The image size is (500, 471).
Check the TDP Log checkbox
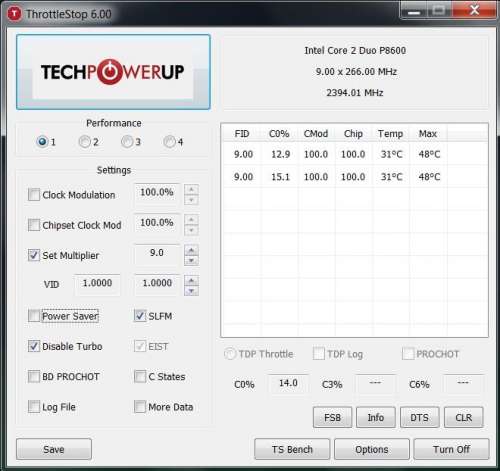319,353
